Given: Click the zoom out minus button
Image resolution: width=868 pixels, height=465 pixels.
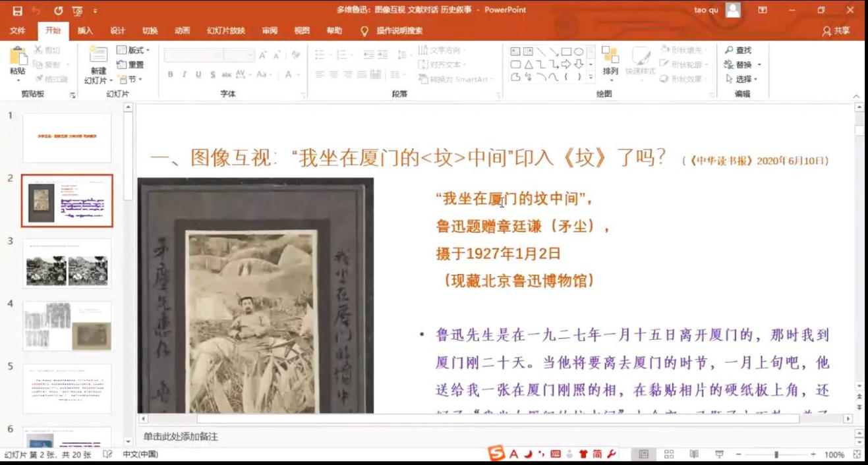Looking at the screenshot, I should click(738, 454).
